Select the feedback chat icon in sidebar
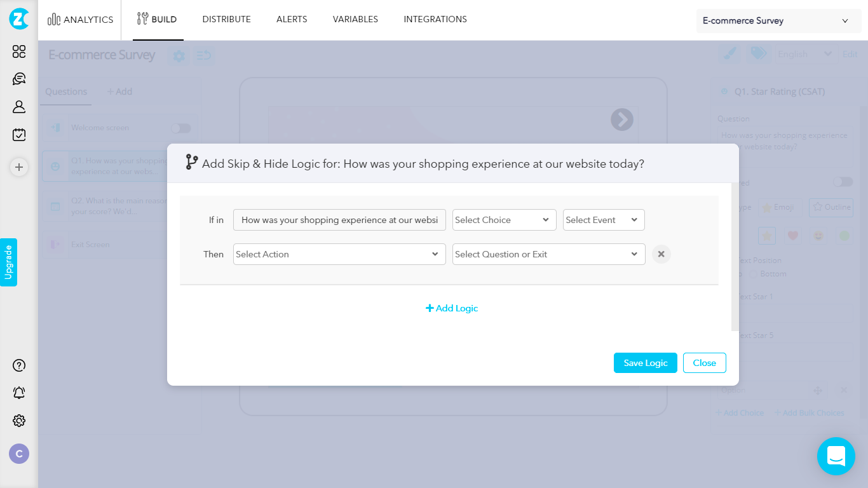868x488 pixels. [18, 79]
